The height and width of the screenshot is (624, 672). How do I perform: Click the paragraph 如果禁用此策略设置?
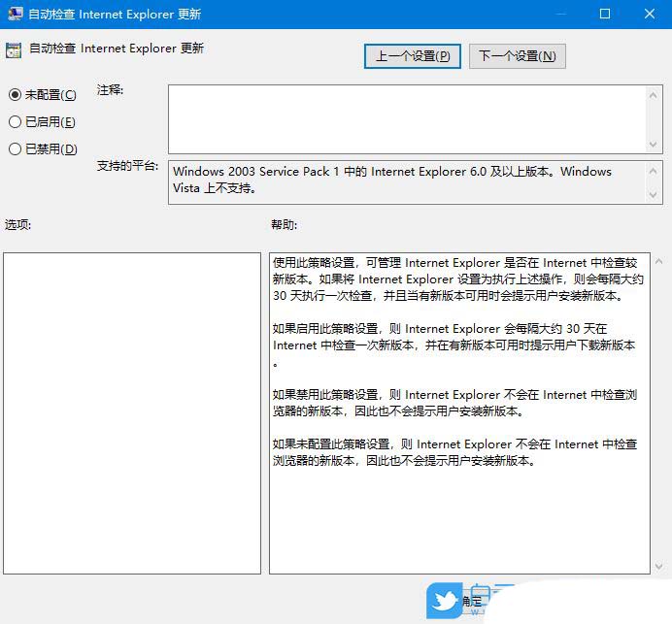click(x=454, y=403)
